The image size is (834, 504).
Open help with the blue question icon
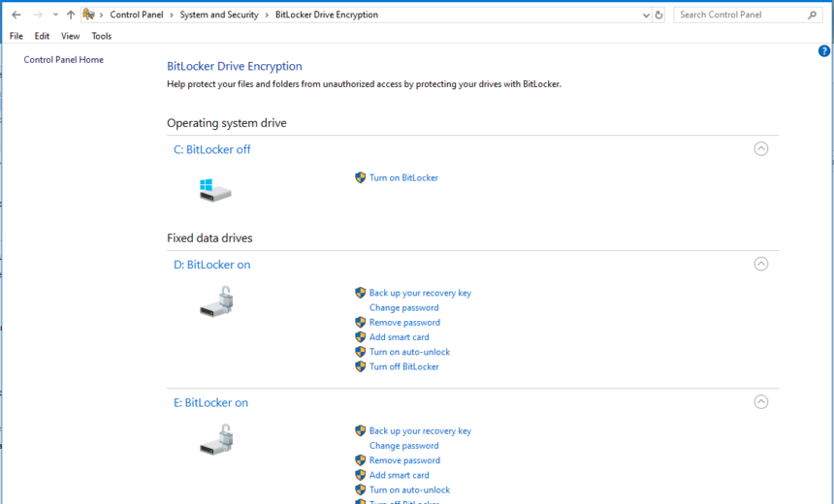coord(824,51)
